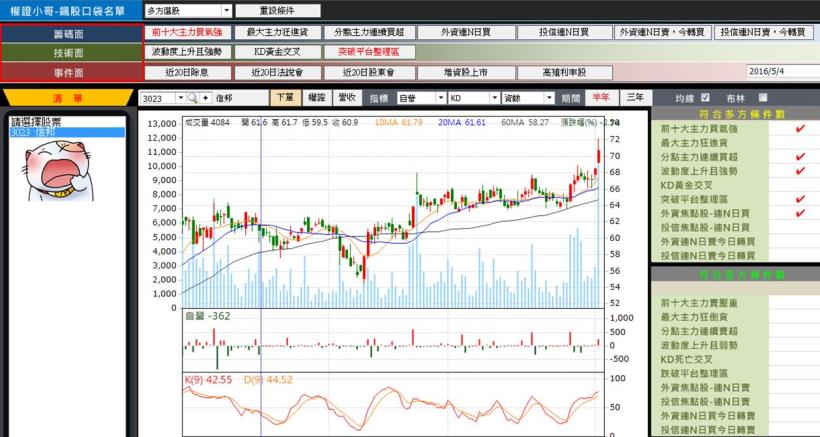
Task: Click the K(9) 42.55 indicator label
Action: coord(208,380)
